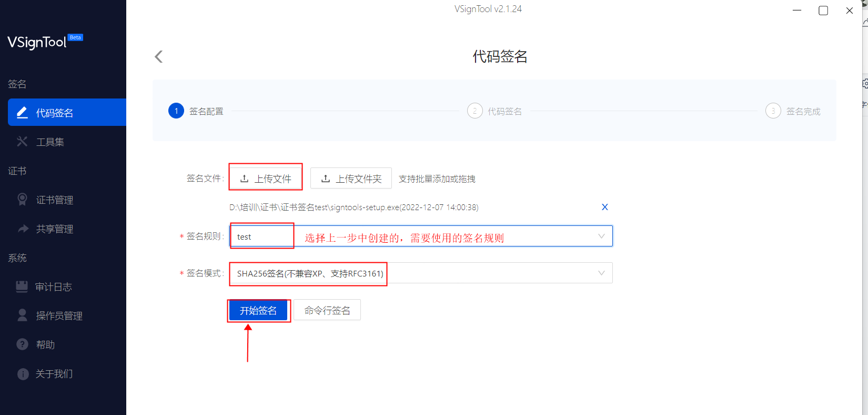The width and height of the screenshot is (868, 415).
Task: Close the VSignTool window
Action: (849, 11)
